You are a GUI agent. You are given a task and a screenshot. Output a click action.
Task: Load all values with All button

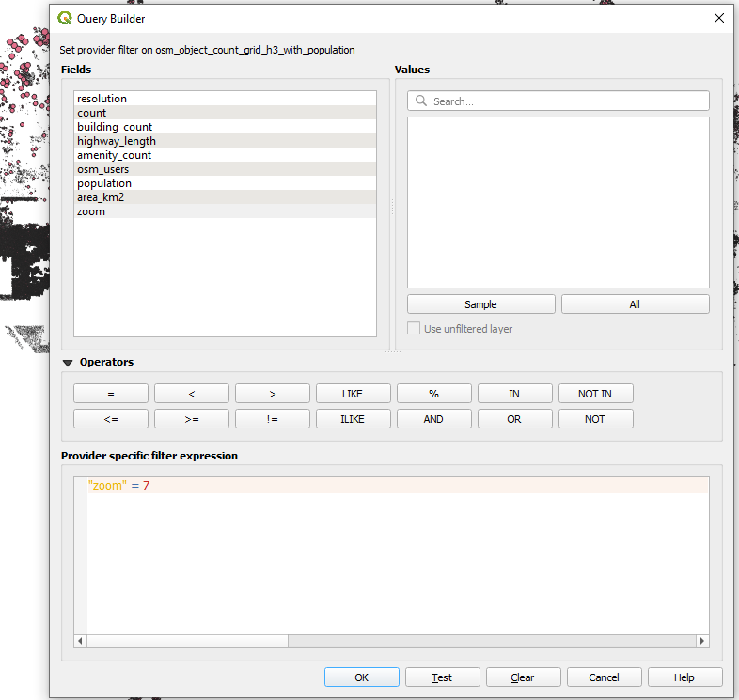(x=635, y=304)
